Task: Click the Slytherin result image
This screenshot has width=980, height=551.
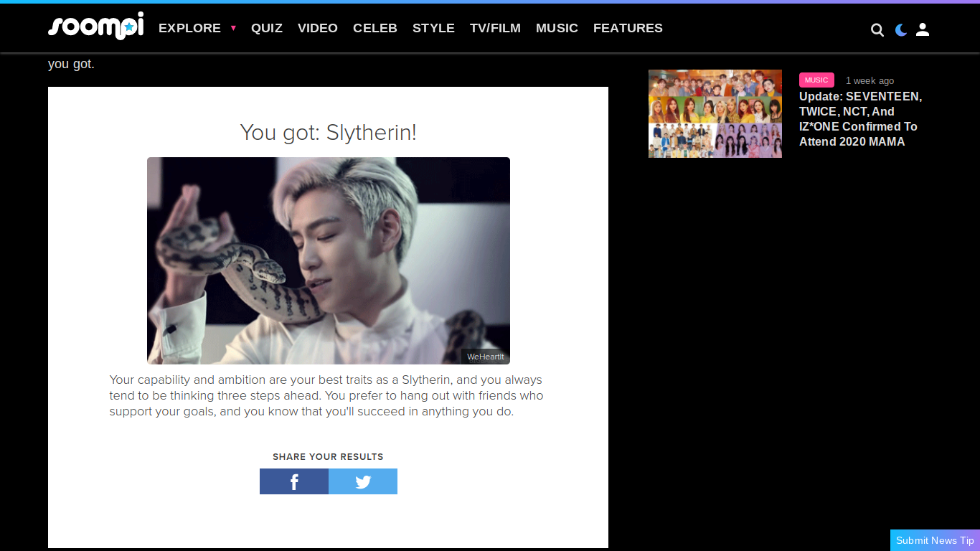Action: click(x=329, y=260)
